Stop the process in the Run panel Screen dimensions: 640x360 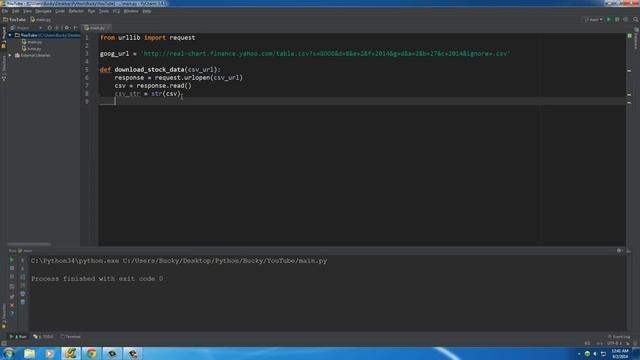(12, 268)
